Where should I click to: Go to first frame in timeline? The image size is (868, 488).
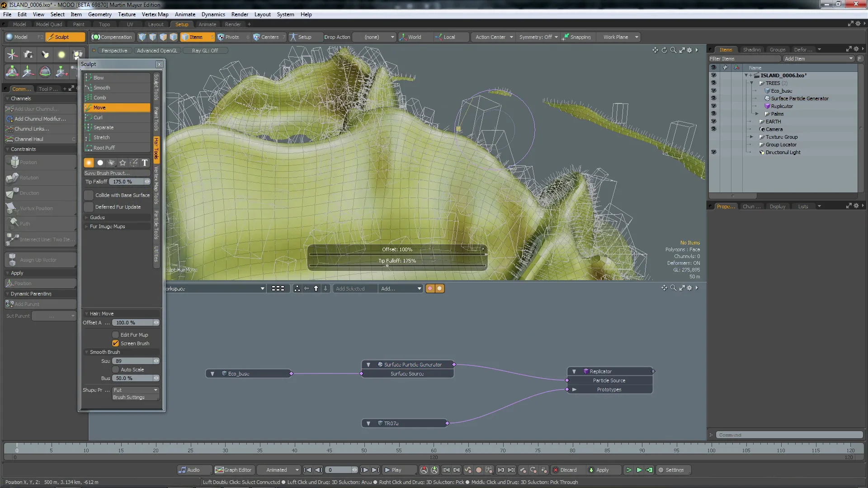(x=307, y=470)
